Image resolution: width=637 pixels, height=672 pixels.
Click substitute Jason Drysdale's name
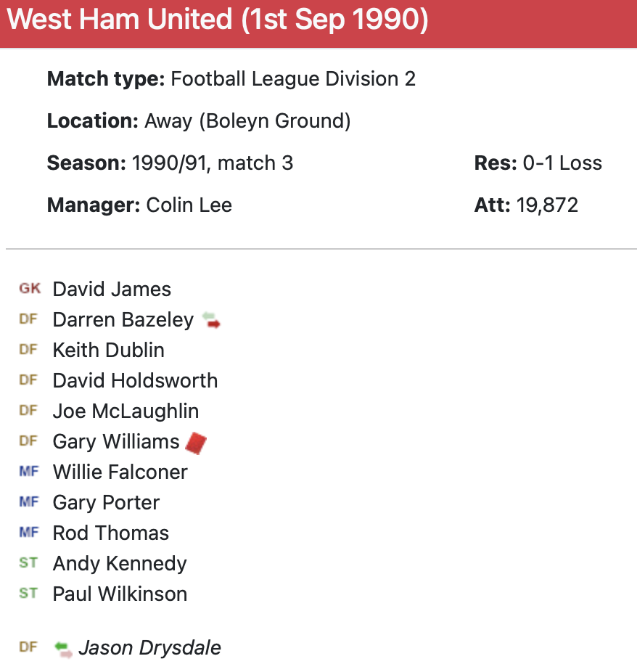[149, 647]
